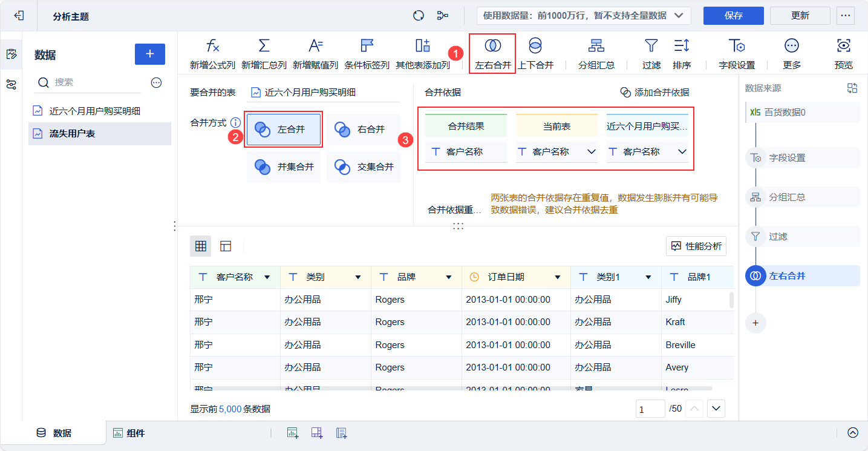Open 客户名称 dropdown under 当前表

(556, 152)
